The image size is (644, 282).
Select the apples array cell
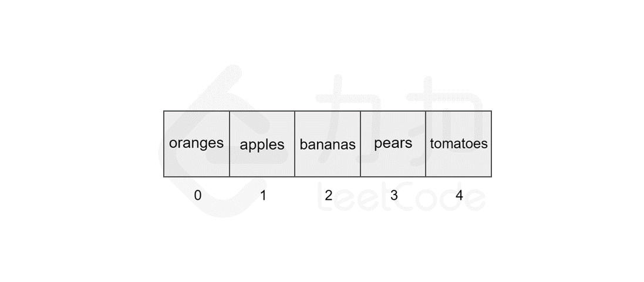point(262,144)
